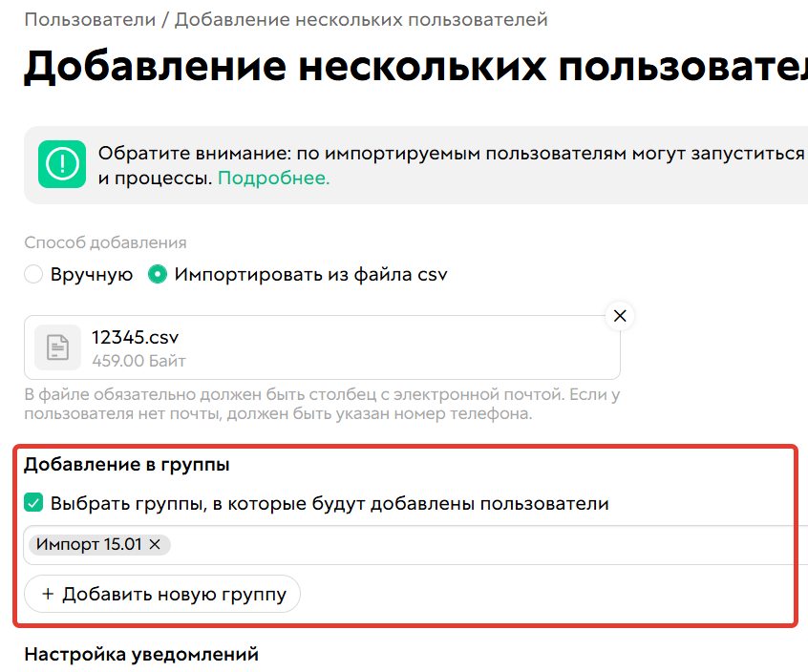The image size is (808, 672).
Task: Follow the Подробнее link
Action: tap(273, 178)
